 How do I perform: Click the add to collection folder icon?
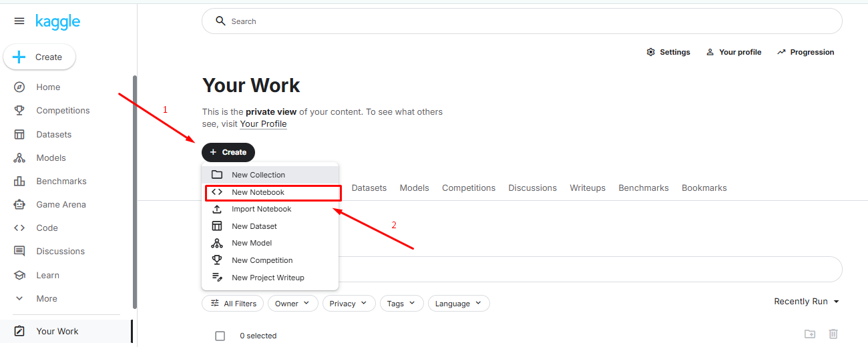(810, 334)
